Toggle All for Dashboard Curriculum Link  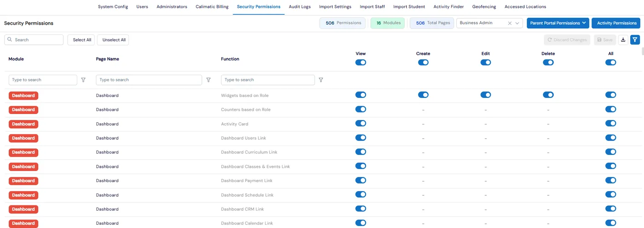[x=611, y=152]
